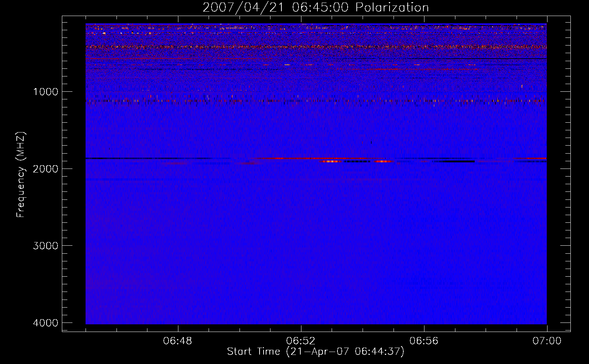Click the 2000 frequency tick label
Screen dimensions: 589x364
46,169
